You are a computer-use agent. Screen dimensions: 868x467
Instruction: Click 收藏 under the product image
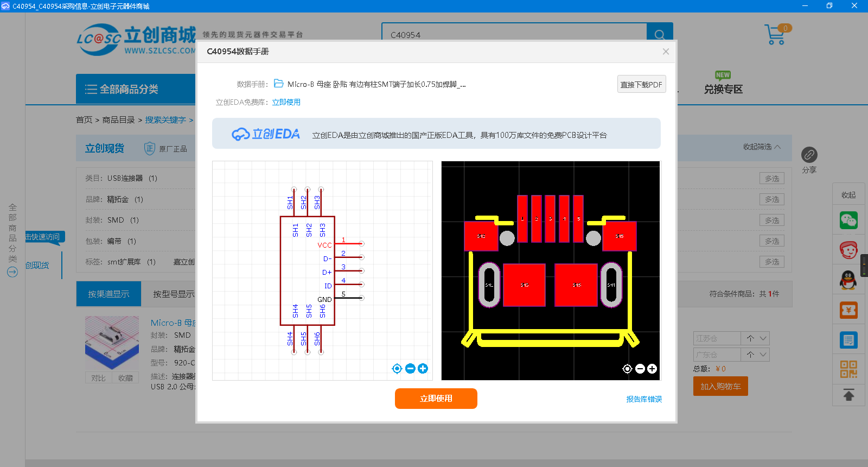[x=125, y=378]
